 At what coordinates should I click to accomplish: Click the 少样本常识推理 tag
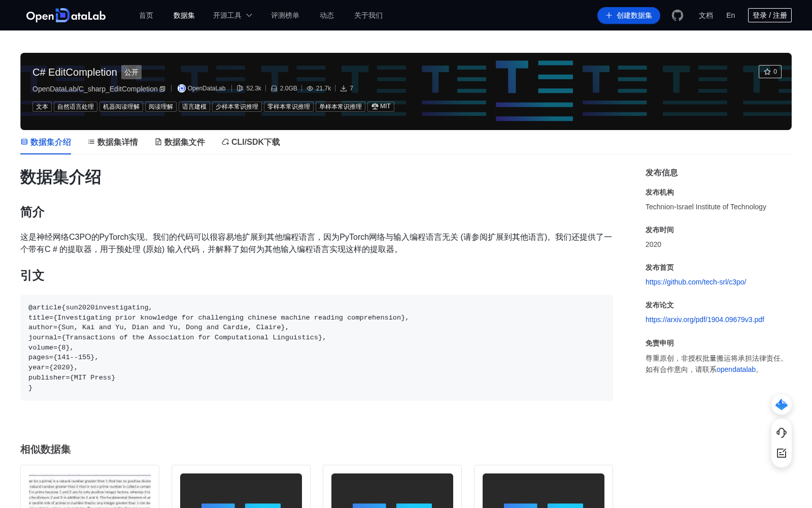(x=237, y=107)
